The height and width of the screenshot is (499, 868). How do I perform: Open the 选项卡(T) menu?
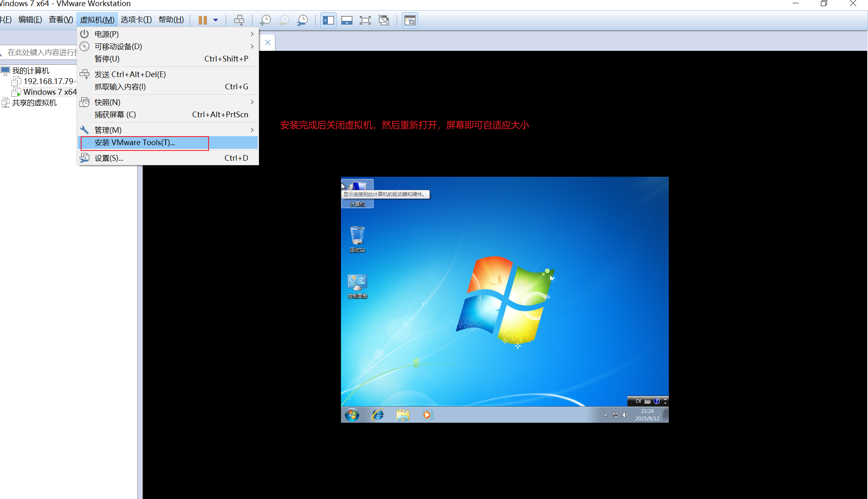136,20
